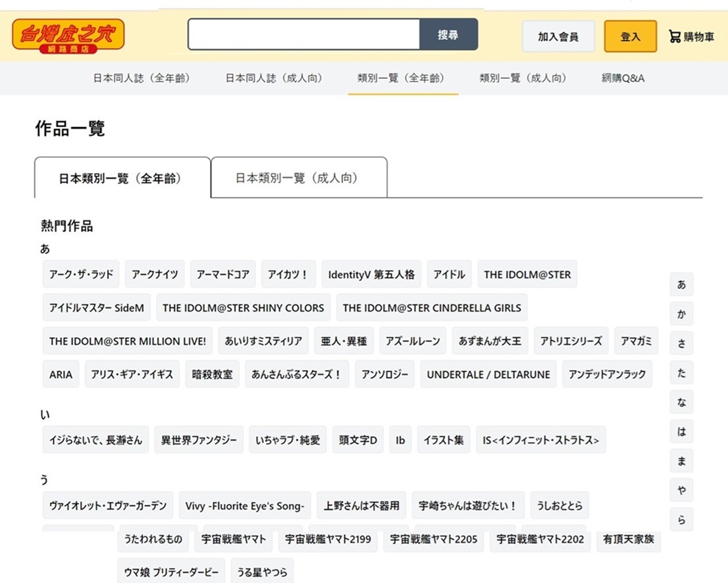
Task: Open the アークナイツ category
Action: pos(155,274)
